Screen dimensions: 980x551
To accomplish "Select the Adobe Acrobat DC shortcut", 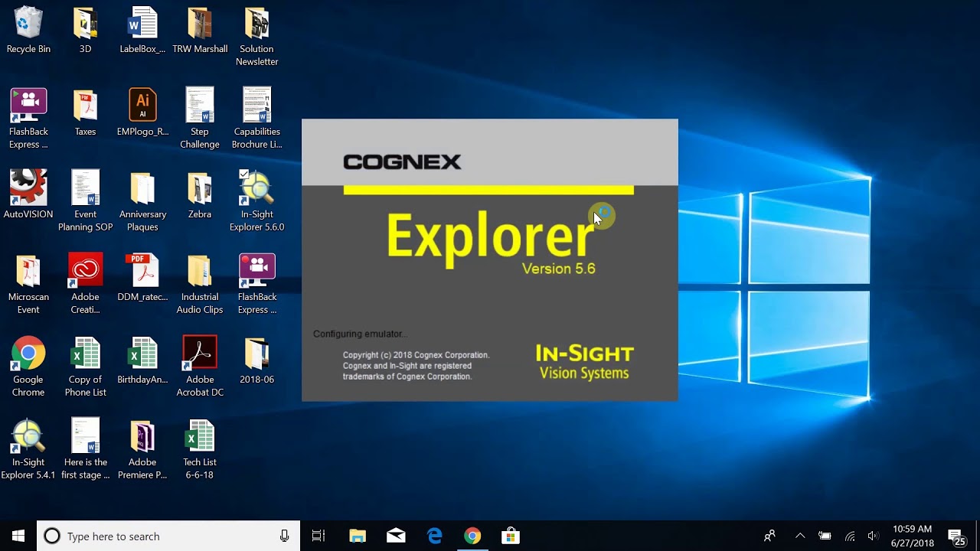I will tap(200, 354).
